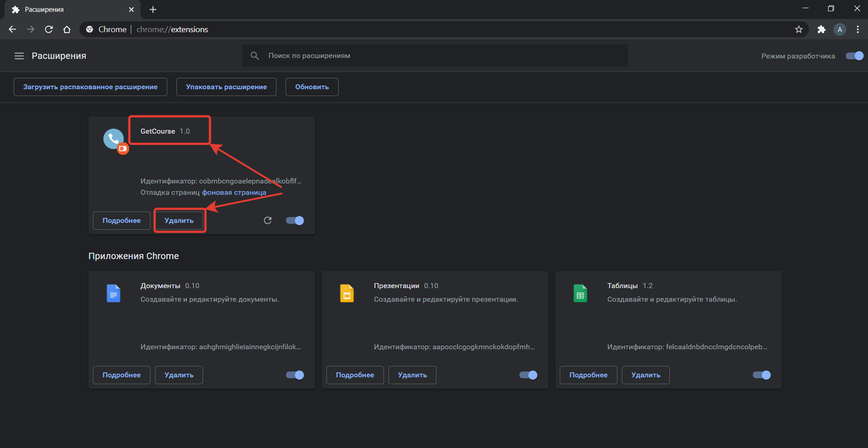Open фоновая страница link
The height and width of the screenshot is (448, 868).
coord(234,192)
